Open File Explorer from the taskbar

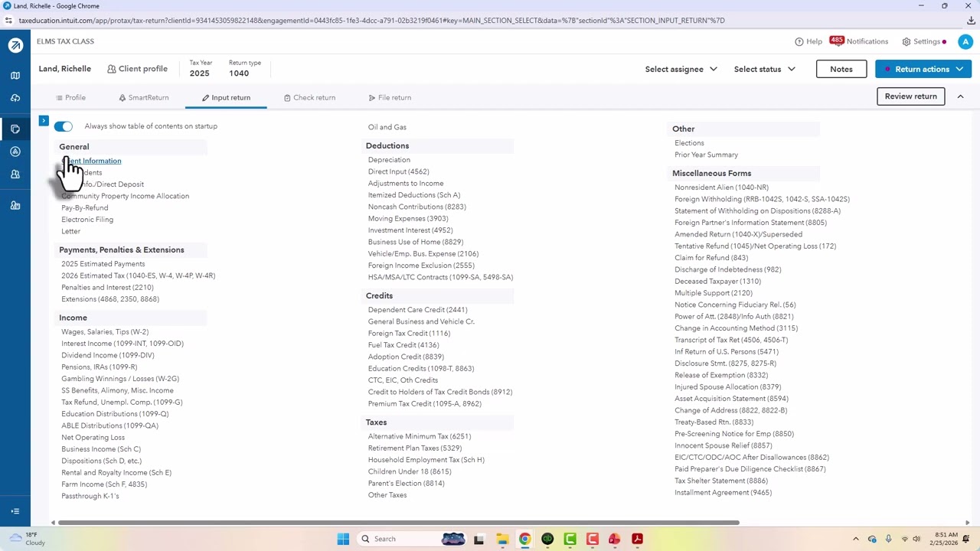[x=501, y=539]
